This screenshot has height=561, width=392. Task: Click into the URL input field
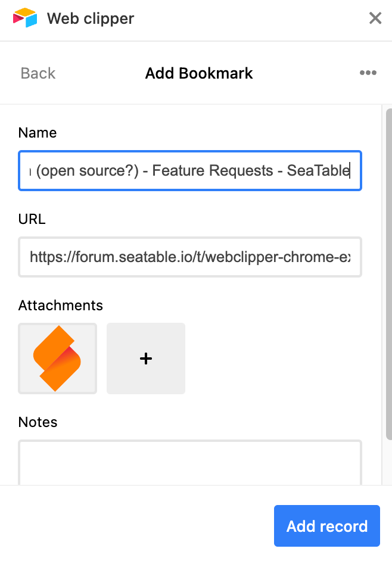pyautogui.click(x=190, y=257)
